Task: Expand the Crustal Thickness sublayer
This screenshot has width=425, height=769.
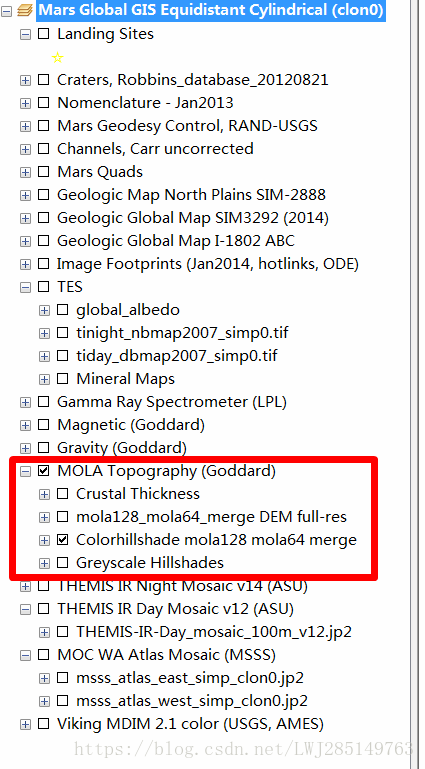Action: pos(44,495)
